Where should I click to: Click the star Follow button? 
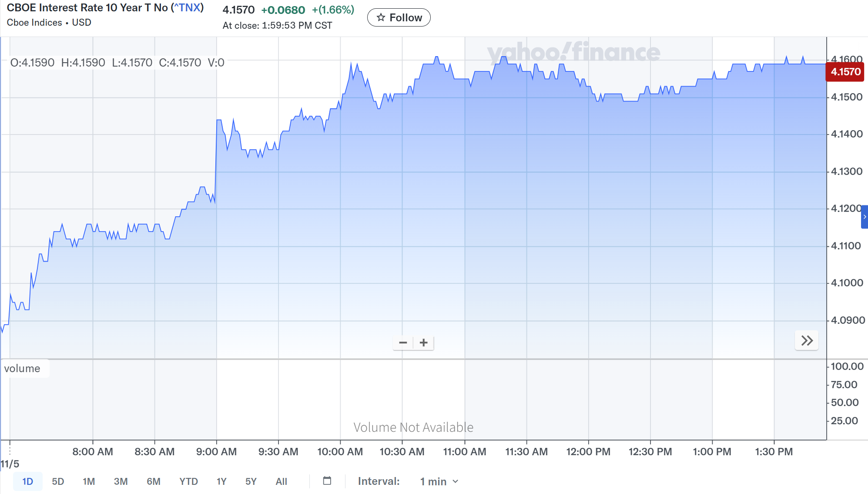399,18
